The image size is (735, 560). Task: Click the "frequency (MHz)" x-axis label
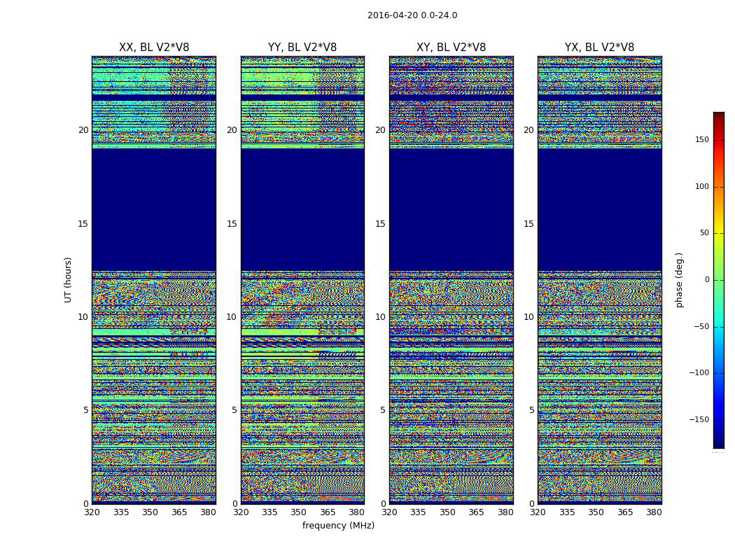338,525
